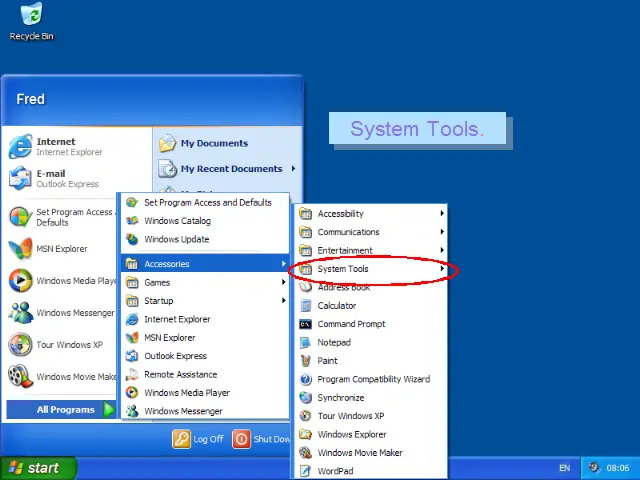Open the System Tools folder entry

coord(371,269)
